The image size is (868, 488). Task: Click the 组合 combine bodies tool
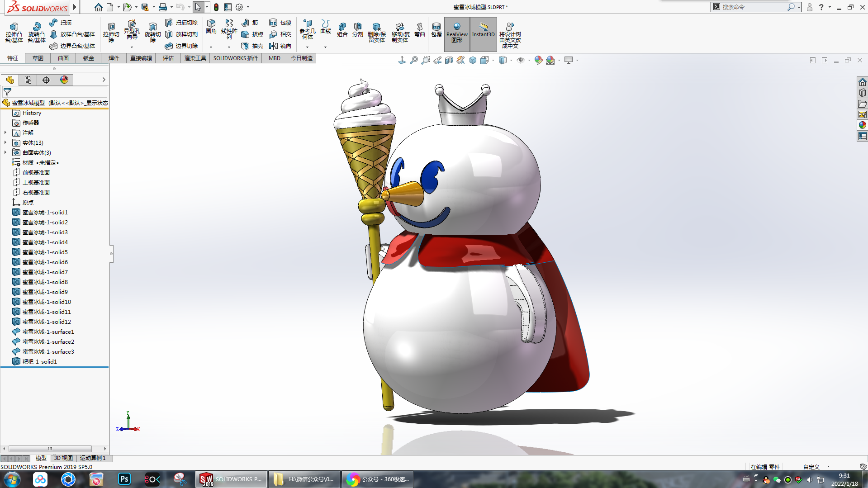pos(342,30)
